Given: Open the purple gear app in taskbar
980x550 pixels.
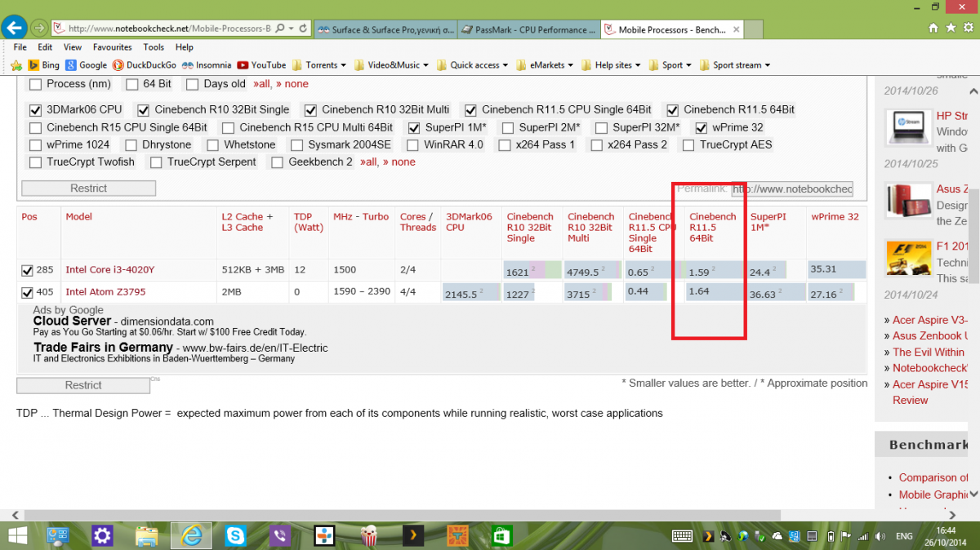Looking at the screenshot, I should (102, 536).
